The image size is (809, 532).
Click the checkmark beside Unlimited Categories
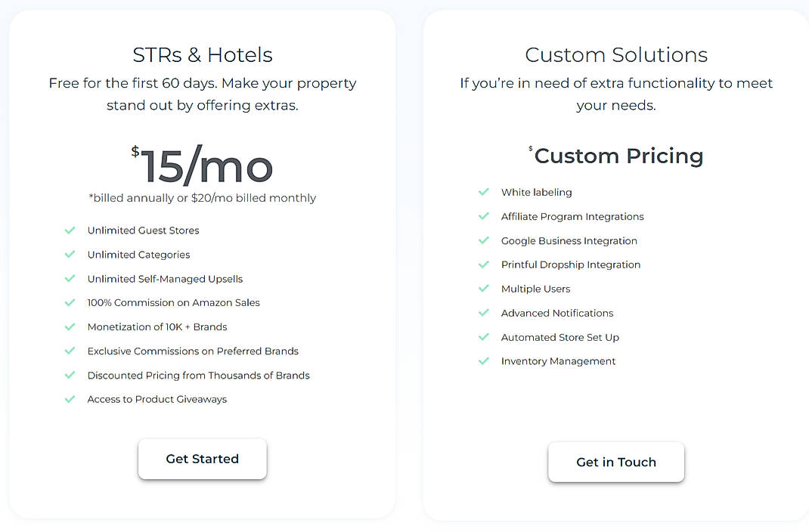70,255
